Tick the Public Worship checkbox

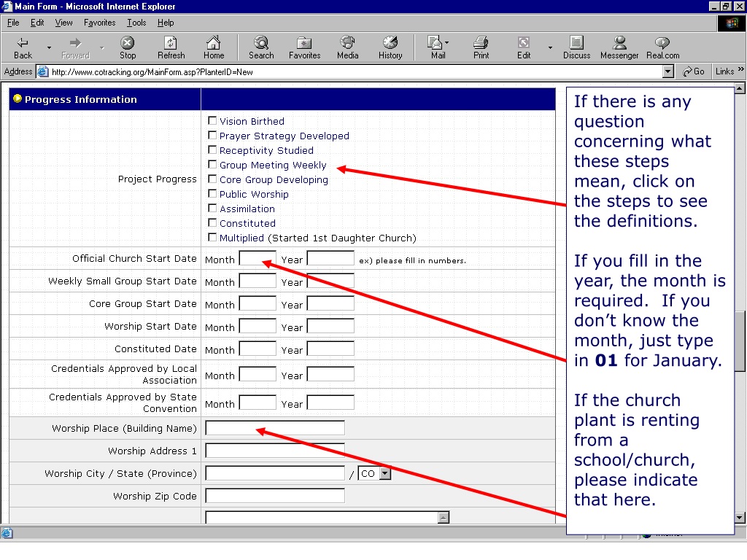click(x=212, y=194)
